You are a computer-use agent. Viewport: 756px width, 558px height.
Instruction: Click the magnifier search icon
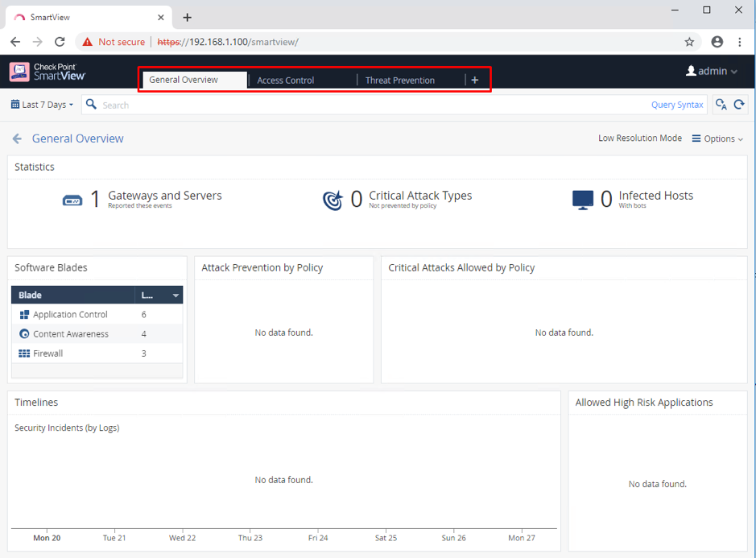(91, 104)
